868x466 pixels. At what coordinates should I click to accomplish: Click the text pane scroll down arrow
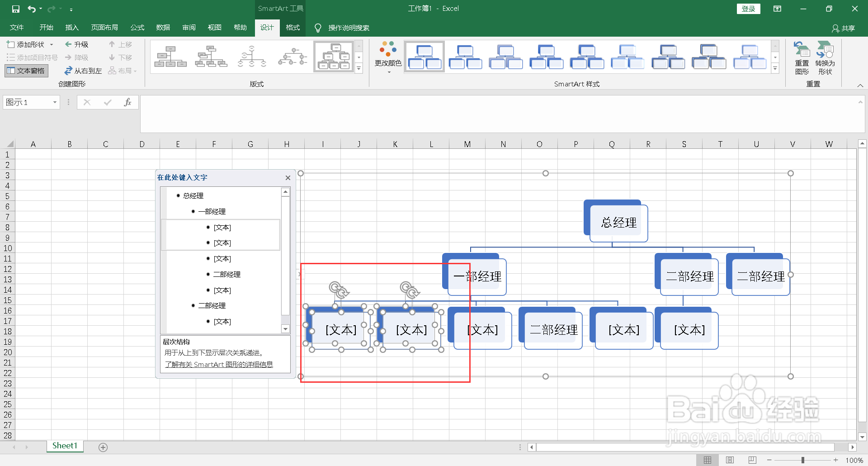285,329
